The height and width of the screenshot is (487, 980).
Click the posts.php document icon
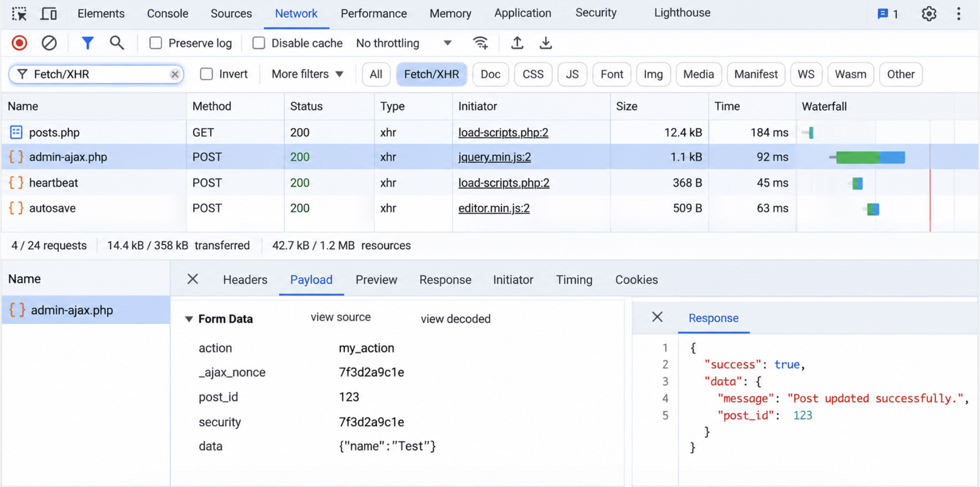pos(16,132)
